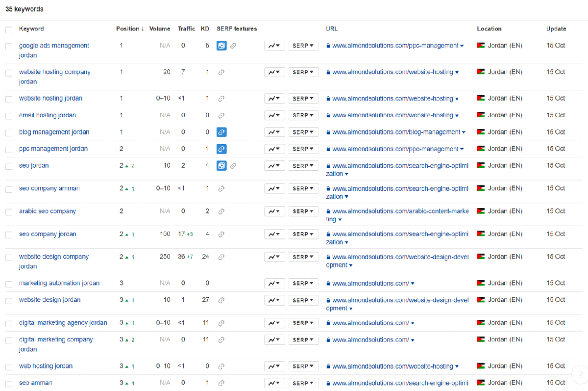The height and width of the screenshot is (391, 588).
Task: Sort table by Keyword column header
Action: [x=31, y=29]
